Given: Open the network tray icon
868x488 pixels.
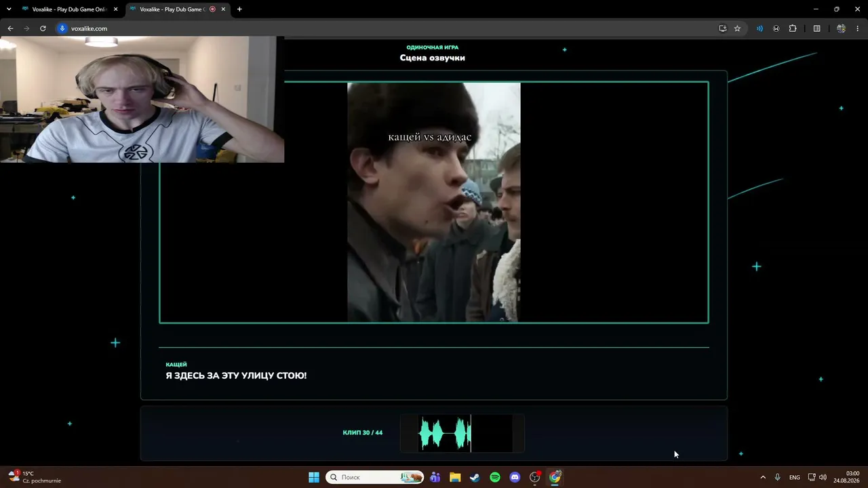Looking at the screenshot, I should [x=812, y=477].
